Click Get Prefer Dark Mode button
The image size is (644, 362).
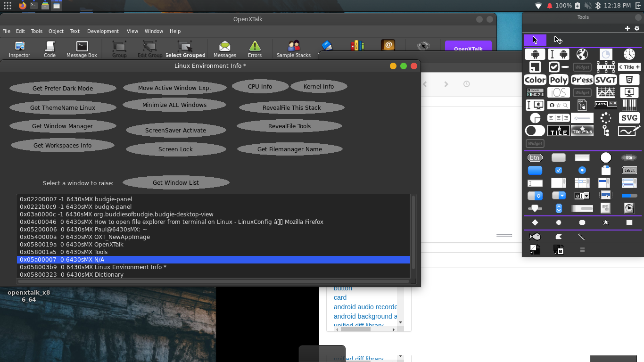[63, 88]
